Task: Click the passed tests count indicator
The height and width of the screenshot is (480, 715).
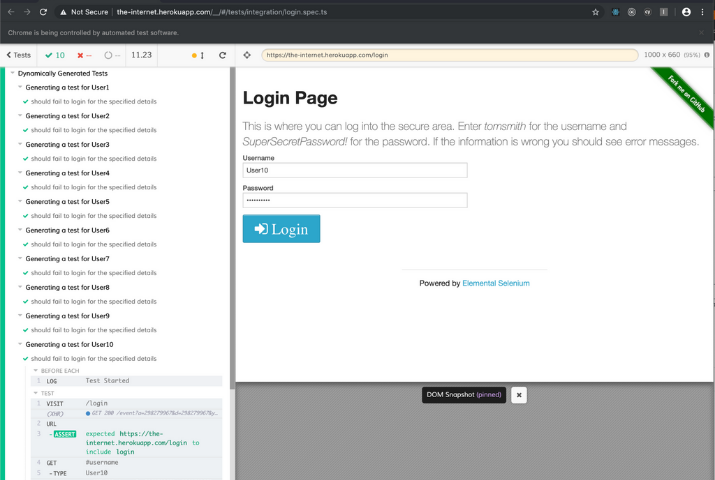Action: click(x=55, y=55)
